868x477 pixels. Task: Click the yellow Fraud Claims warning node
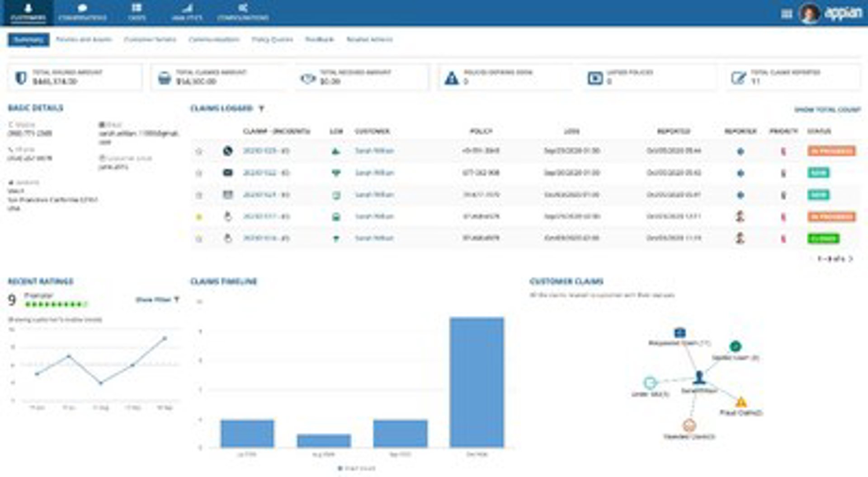coord(741,402)
